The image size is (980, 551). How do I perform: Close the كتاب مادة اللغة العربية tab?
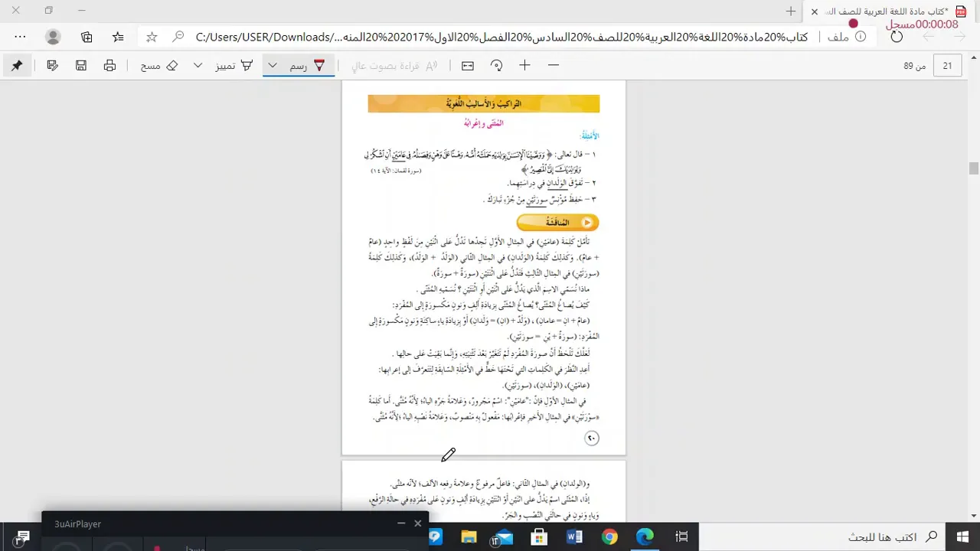click(815, 11)
